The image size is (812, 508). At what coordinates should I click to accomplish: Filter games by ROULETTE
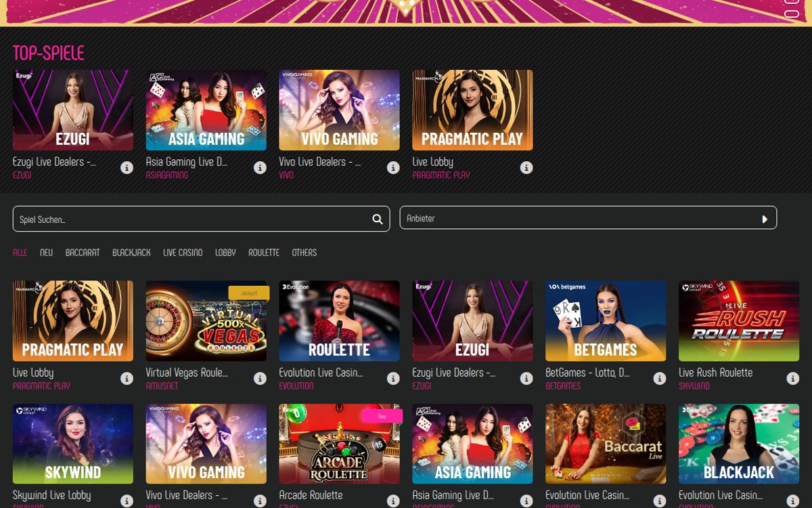pyautogui.click(x=264, y=252)
